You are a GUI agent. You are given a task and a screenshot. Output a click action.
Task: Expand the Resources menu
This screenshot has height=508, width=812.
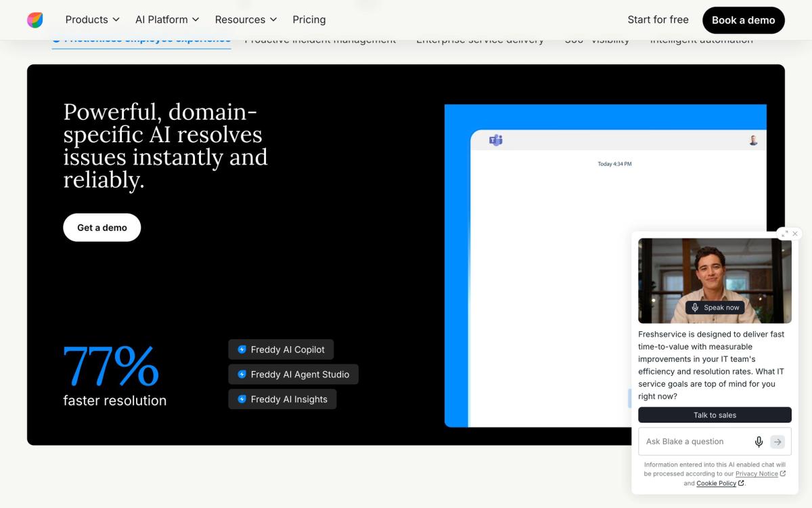coord(246,20)
